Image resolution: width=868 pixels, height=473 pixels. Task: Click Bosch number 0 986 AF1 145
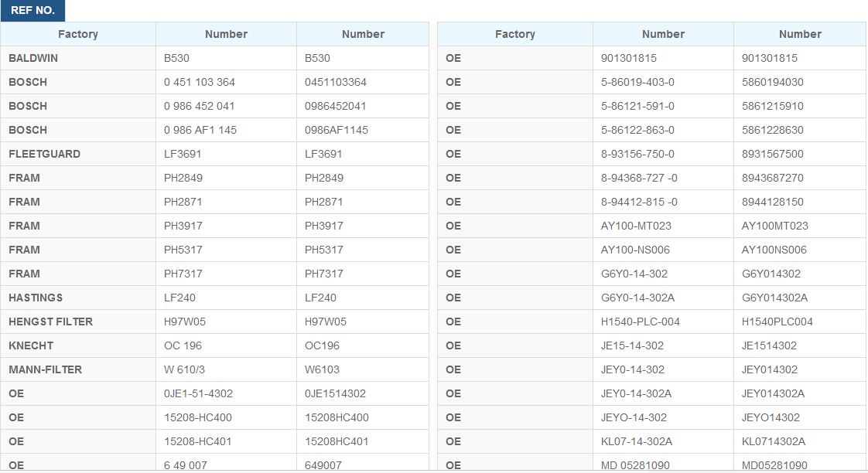[200, 130]
